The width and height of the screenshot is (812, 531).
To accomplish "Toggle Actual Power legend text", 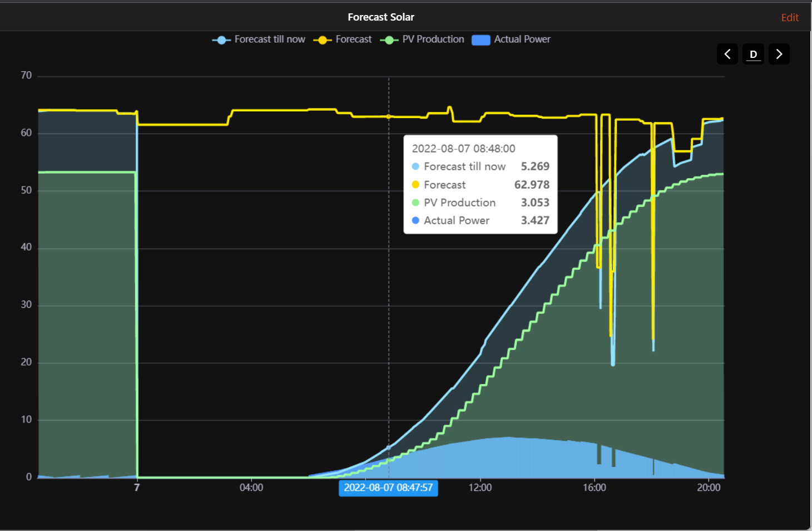I will (522, 39).
